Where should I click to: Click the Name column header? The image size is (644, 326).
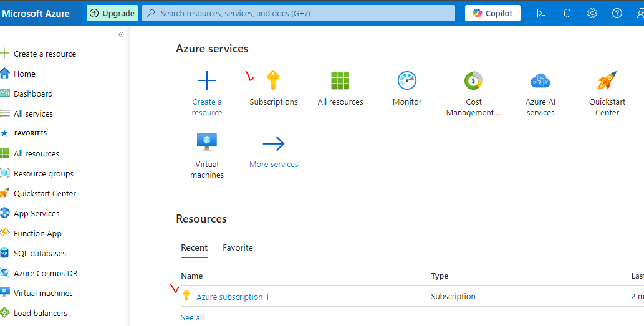(x=192, y=276)
